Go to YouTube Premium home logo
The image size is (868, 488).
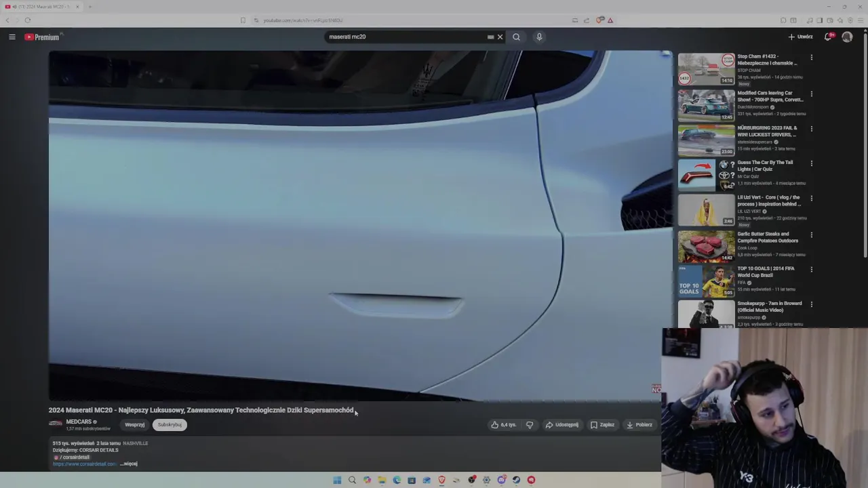[x=42, y=37]
